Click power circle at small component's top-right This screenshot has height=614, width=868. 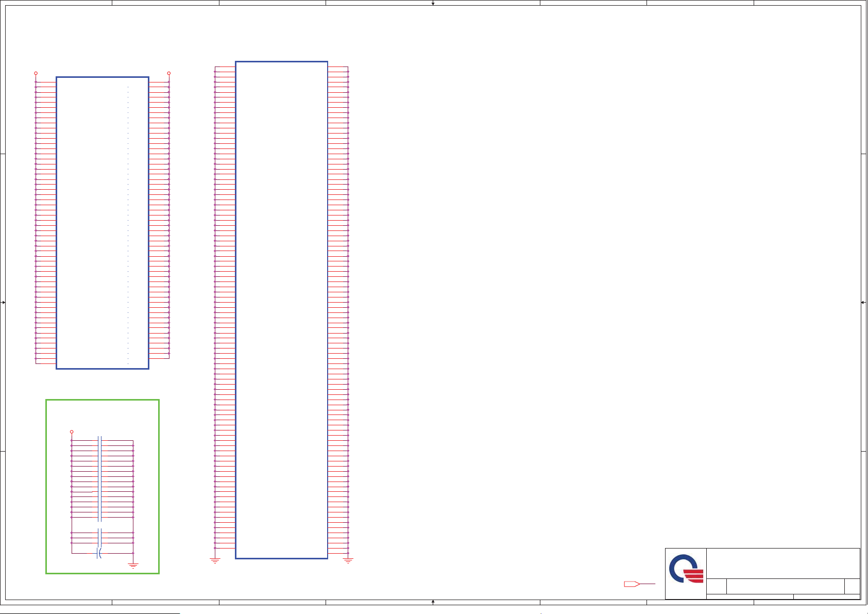pos(168,73)
